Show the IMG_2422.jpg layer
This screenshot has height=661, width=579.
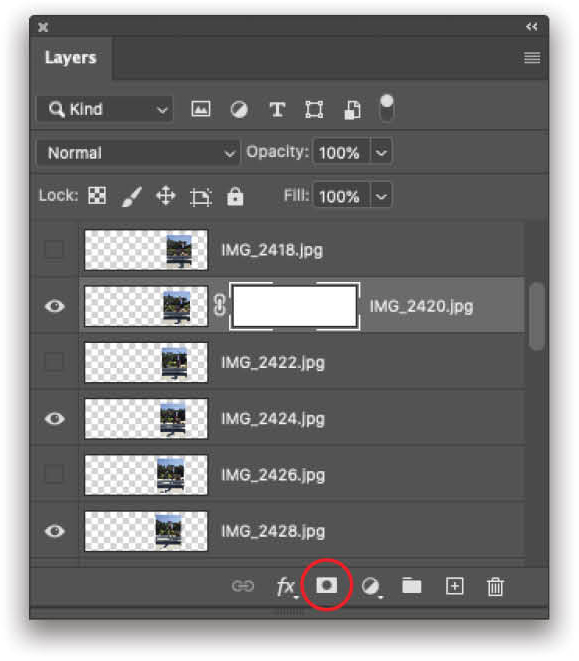[x=54, y=362]
